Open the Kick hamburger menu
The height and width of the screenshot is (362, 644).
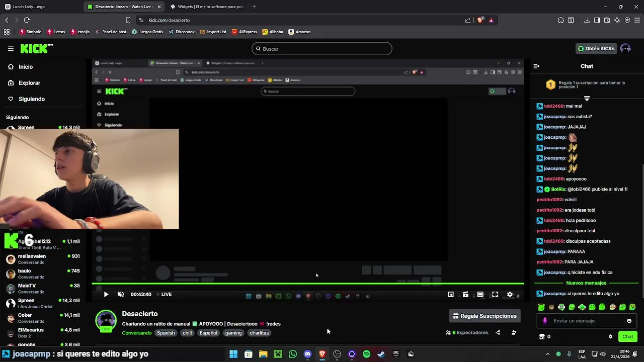pyautogui.click(x=11, y=49)
